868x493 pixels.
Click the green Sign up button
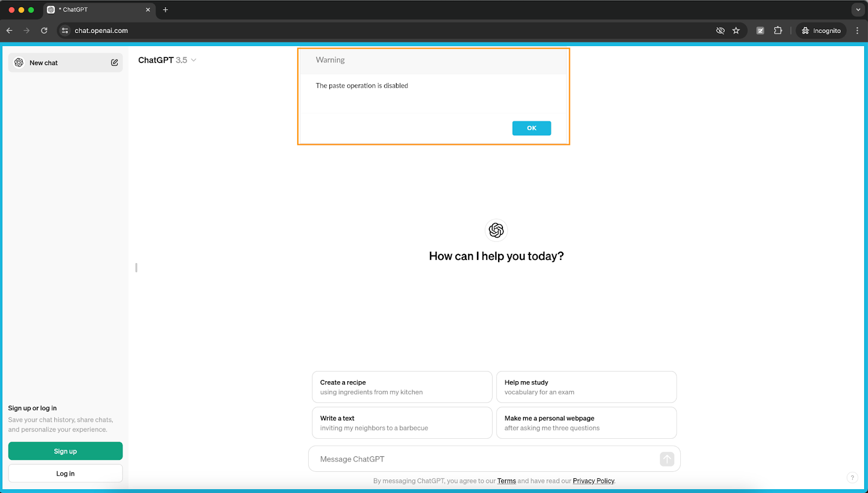pos(65,451)
